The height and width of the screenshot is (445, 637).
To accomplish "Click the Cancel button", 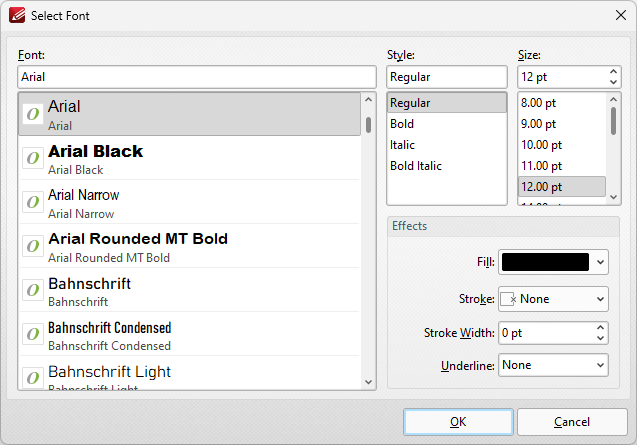I will (x=572, y=422).
